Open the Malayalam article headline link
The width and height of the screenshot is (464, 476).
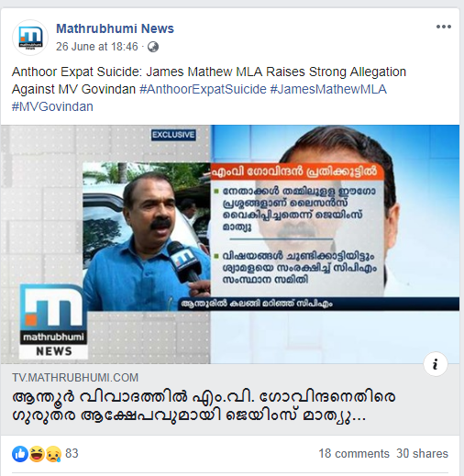[x=204, y=406]
